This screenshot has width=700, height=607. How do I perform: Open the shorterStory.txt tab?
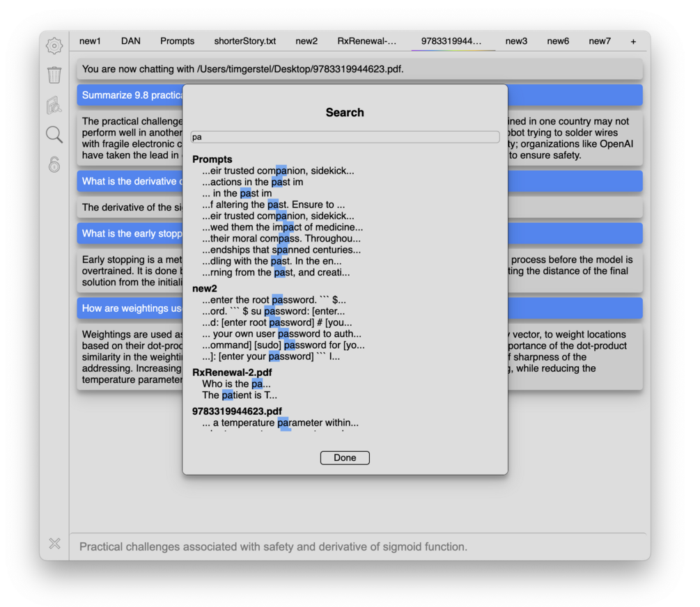(x=244, y=41)
